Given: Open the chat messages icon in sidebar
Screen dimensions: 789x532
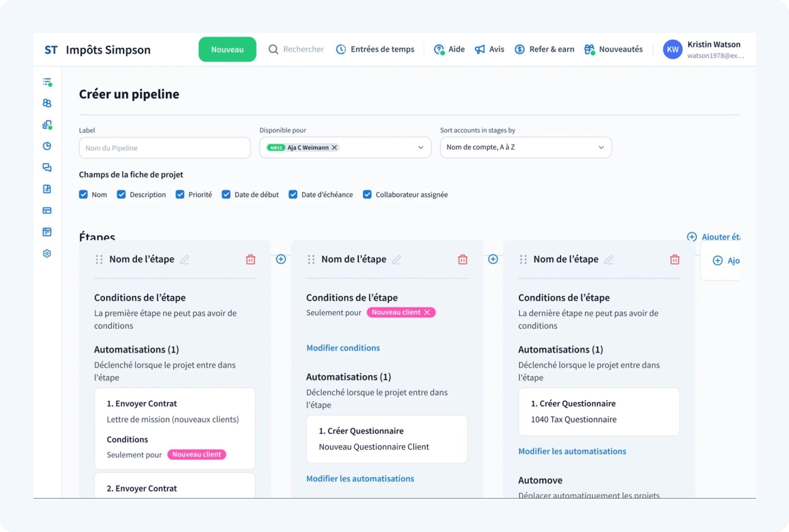Looking at the screenshot, I should (x=47, y=167).
